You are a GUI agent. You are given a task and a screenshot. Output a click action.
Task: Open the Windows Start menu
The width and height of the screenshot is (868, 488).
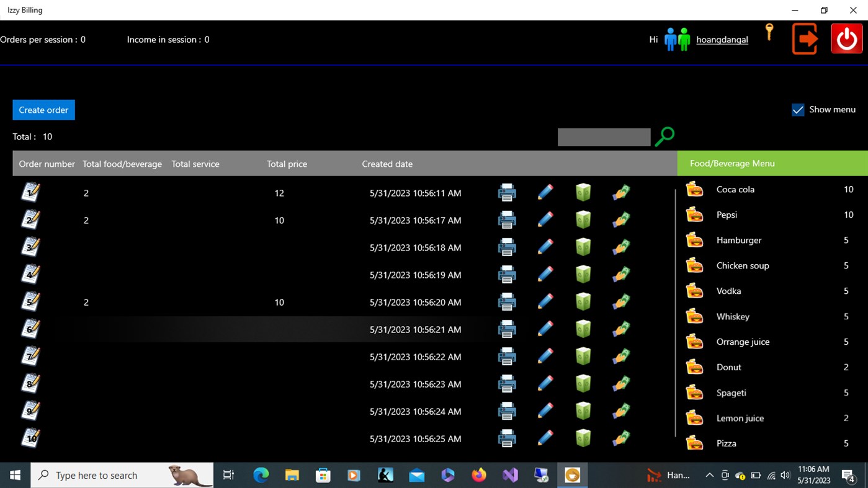[x=14, y=475]
